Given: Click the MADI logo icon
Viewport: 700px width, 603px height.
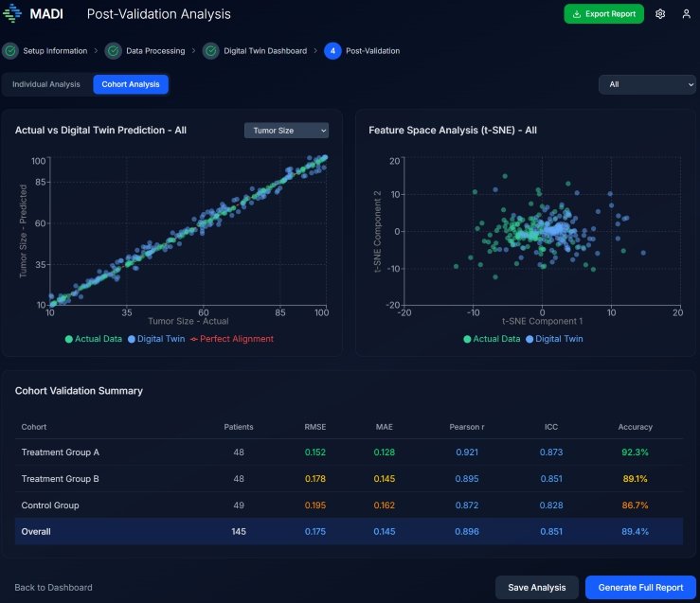Looking at the screenshot, I should [11, 14].
